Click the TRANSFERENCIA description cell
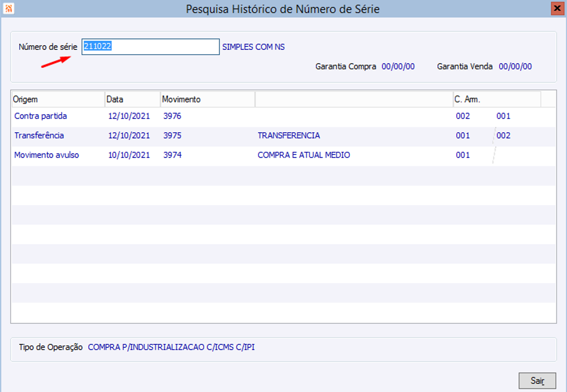The image size is (567, 392). tap(289, 136)
